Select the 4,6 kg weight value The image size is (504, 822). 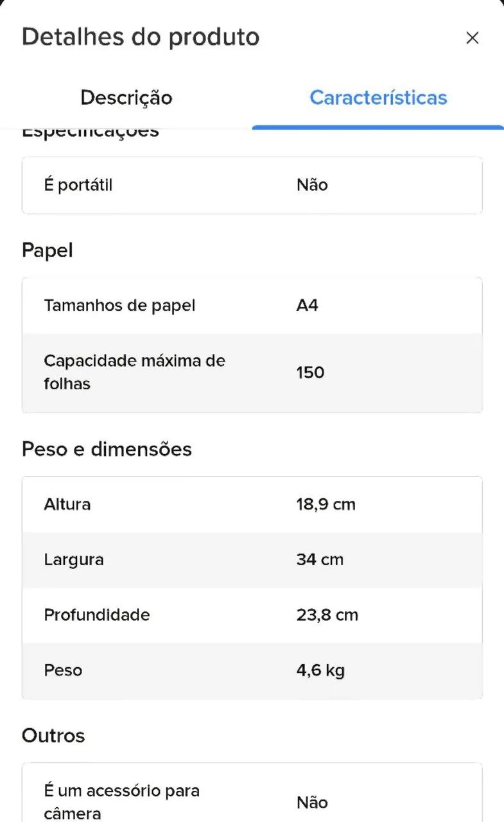[x=320, y=671]
